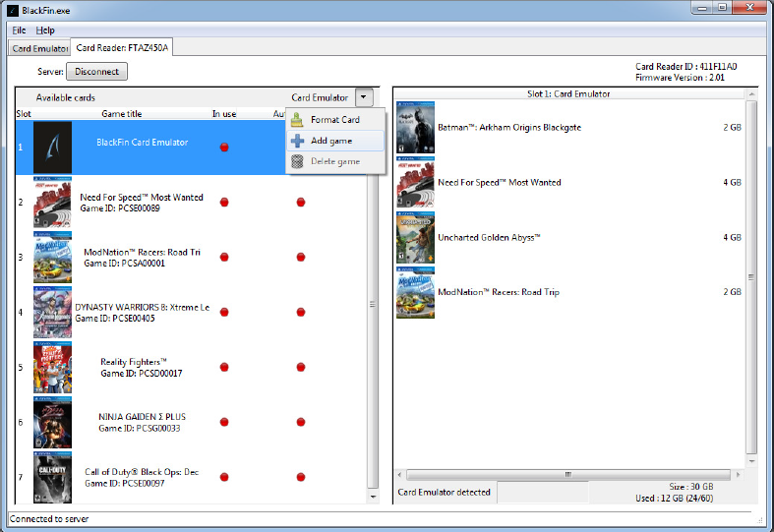Toggle second-column red dot for Call of Duty

(301, 477)
